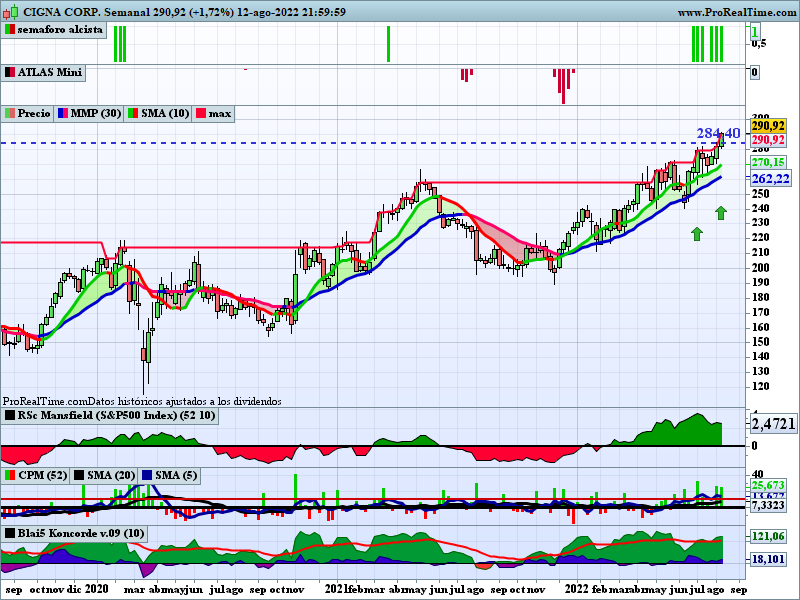Image resolution: width=800 pixels, height=600 pixels.
Task: Click the 2,4721 Mansfield value box
Action: tap(773, 423)
